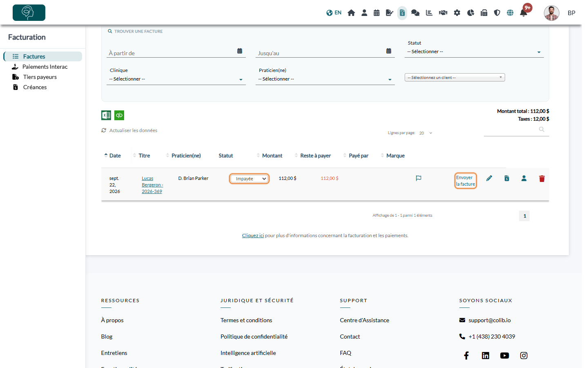Open the LinkedIn social icon
Viewport: 588px width, 368px height.
tap(486, 355)
